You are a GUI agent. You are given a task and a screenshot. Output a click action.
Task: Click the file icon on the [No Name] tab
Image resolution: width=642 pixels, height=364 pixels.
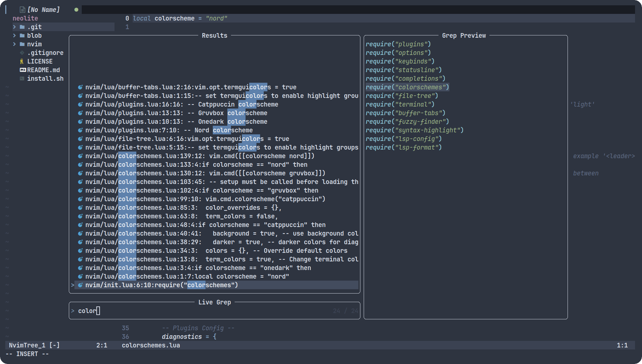pos(22,10)
